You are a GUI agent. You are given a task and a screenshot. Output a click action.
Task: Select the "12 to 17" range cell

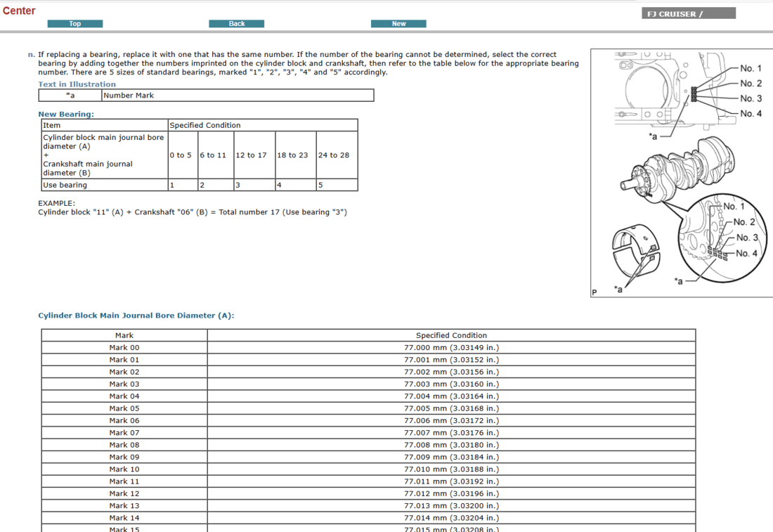(x=252, y=155)
